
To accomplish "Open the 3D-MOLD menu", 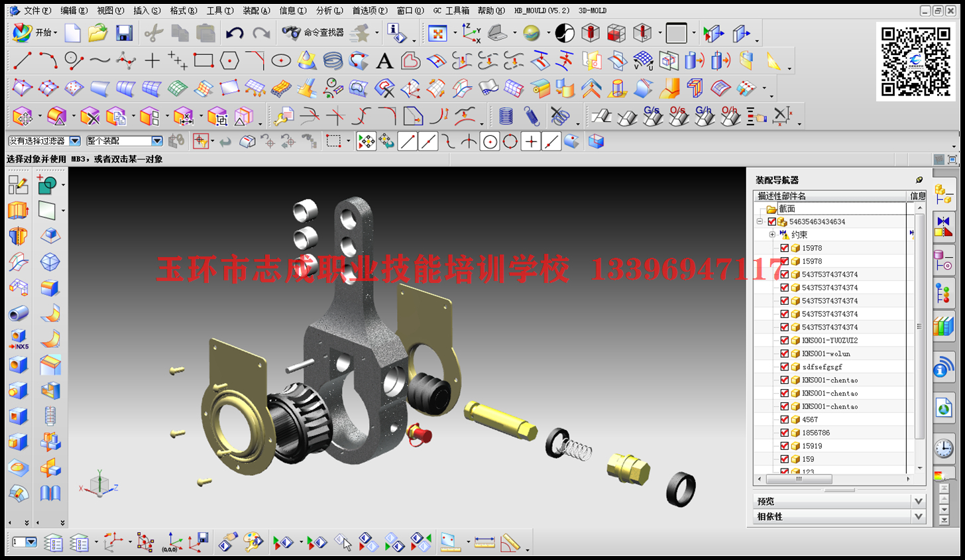I will pyautogui.click(x=593, y=11).
